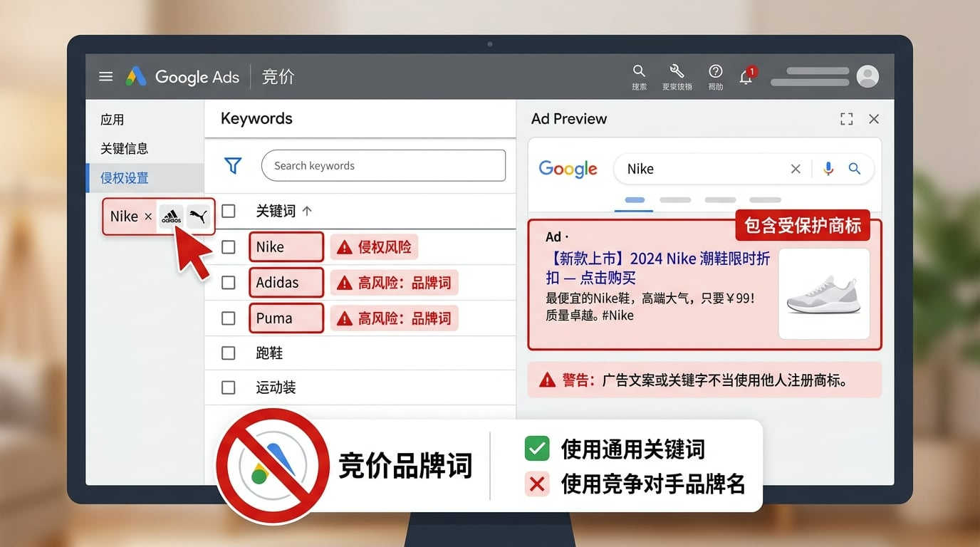Screen dimensions: 980x547
Task: Open the account profile avatar
Action: coord(867,76)
